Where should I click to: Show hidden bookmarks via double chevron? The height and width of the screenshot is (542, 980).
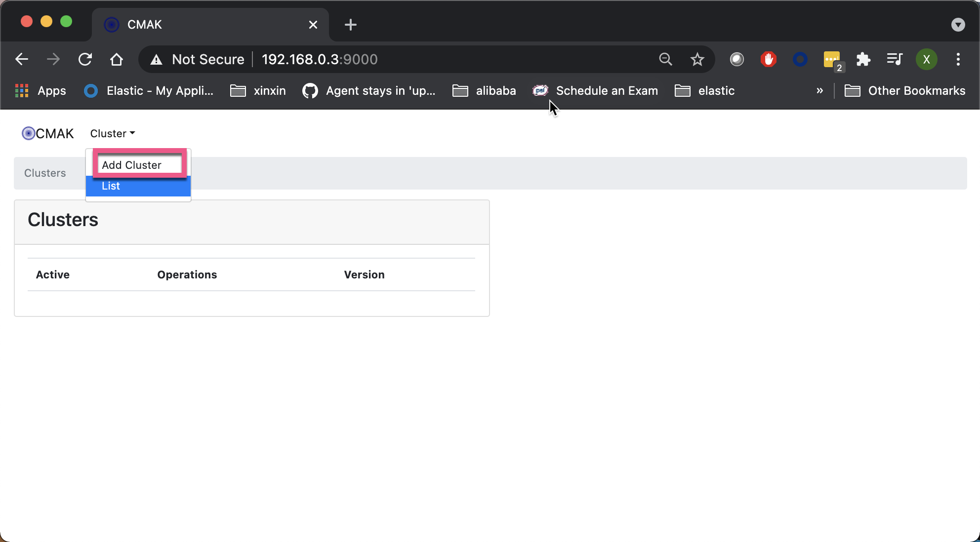[819, 91]
